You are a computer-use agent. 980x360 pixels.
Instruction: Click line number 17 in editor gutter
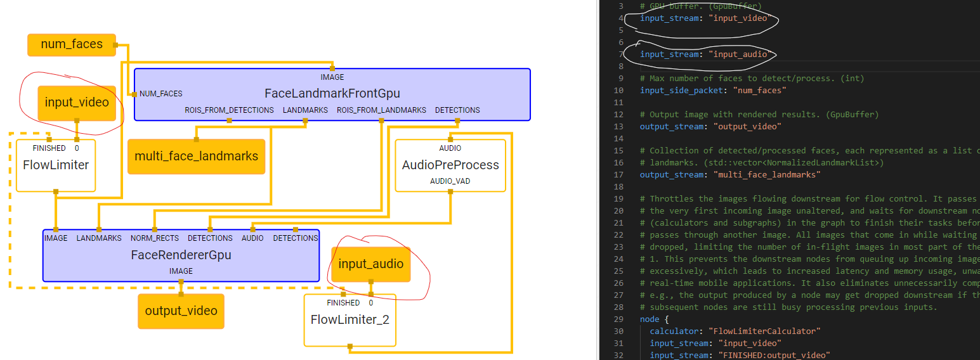tap(620, 175)
